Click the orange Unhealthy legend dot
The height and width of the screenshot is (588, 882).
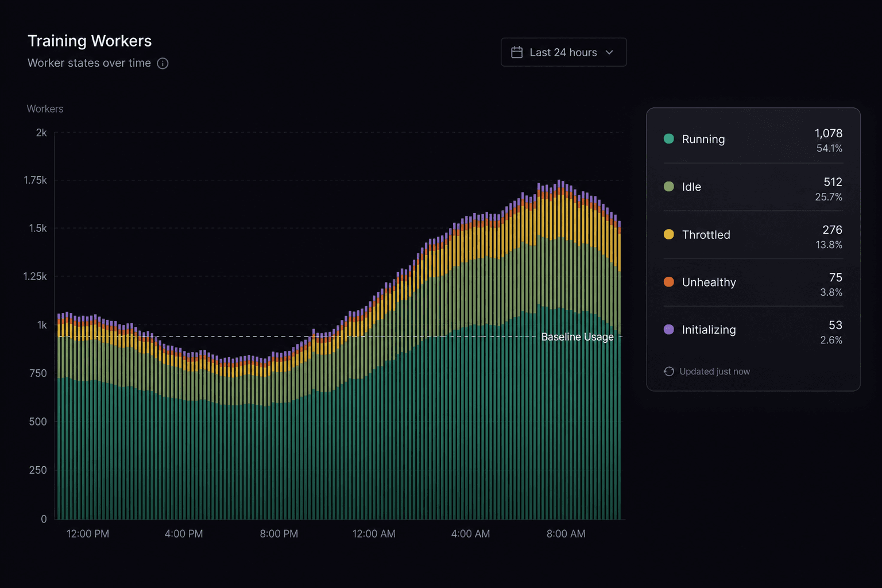(669, 282)
